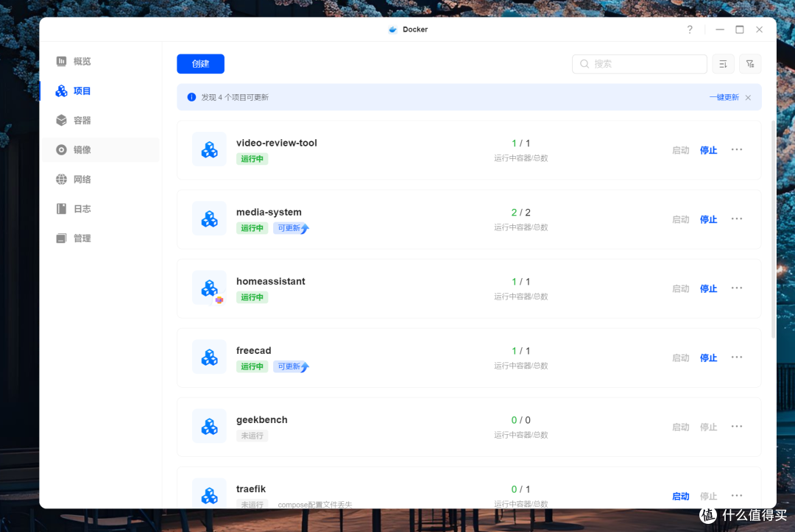Viewport: 795px width, 532px height.
Task: Click the geekbench project icon
Action: click(209, 427)
